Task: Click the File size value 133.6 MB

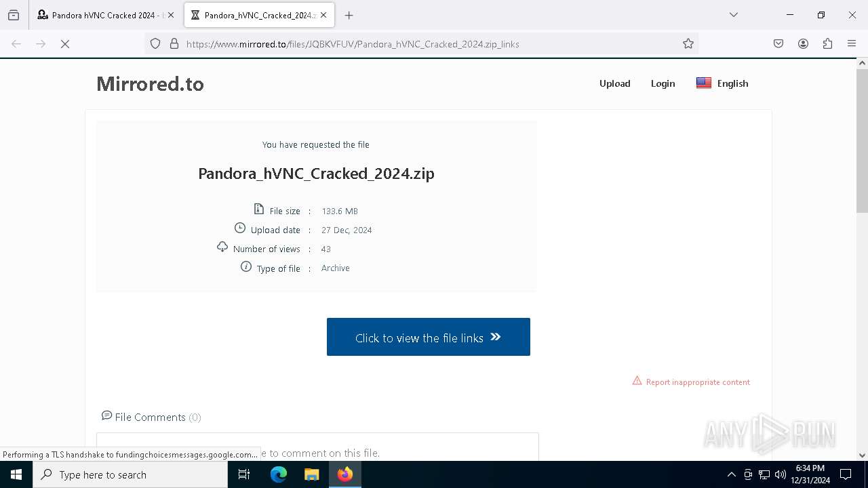Action: [x=340, y=211]
